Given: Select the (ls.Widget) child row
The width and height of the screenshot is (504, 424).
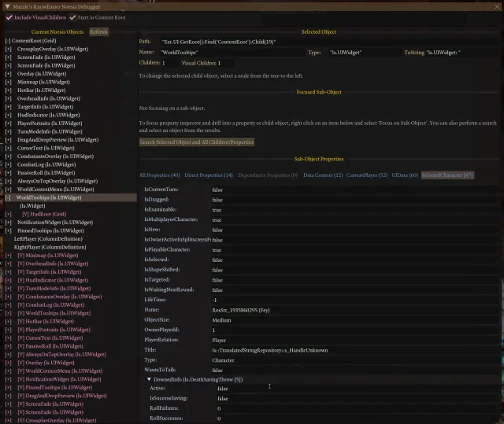Looking at the screenshot, I should tap(32, 206).
